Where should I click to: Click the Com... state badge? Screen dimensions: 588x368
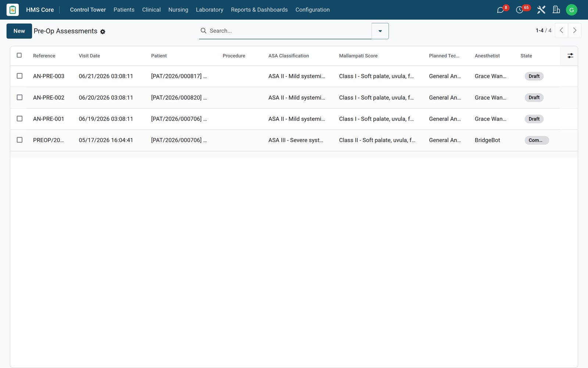tap(537, 140)
